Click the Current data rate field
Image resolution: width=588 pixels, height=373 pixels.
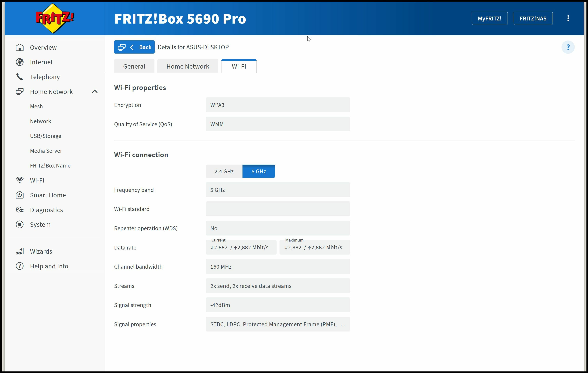[241, 247]
